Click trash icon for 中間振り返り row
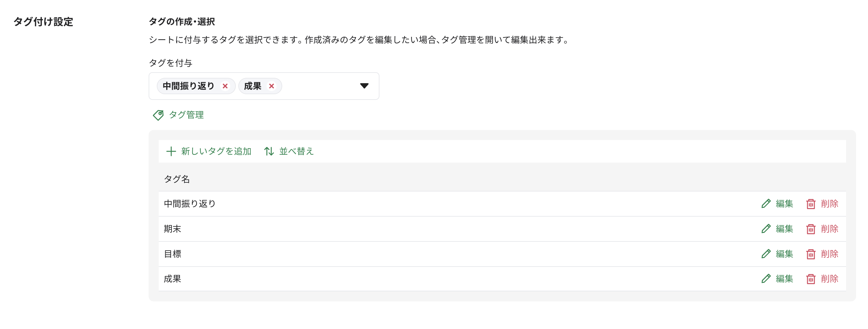 click(x=810, y=204)
